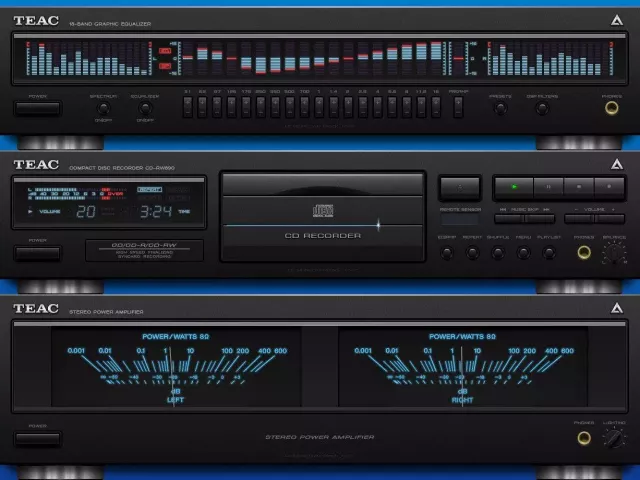
Task: Click the CD recorder Balance knob
Action: (614, 253)
